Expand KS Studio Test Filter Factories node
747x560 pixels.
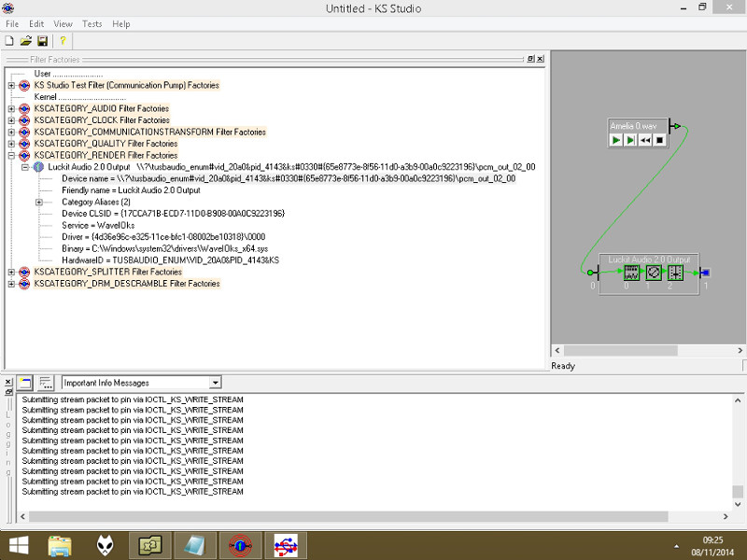tap(11, 86)
